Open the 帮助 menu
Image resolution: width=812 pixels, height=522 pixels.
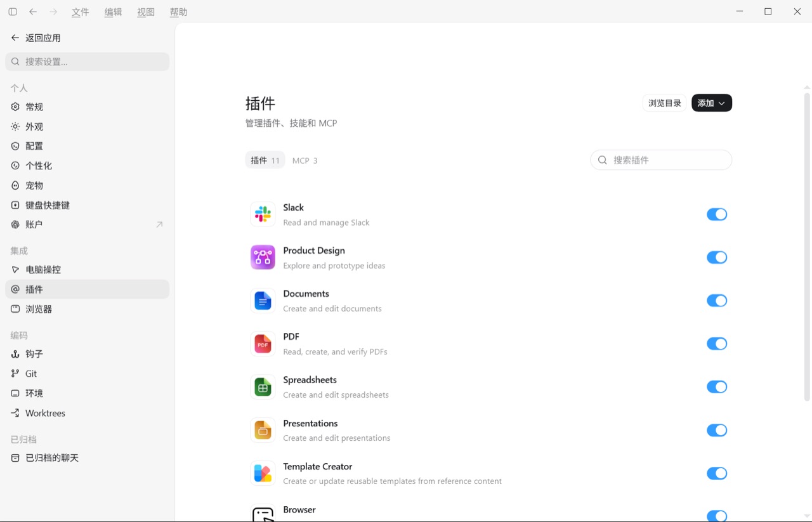click(x=179, y=12)
